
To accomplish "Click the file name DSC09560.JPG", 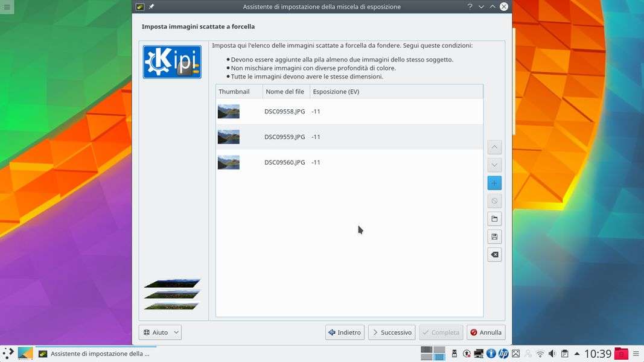I will pos(285,162).
